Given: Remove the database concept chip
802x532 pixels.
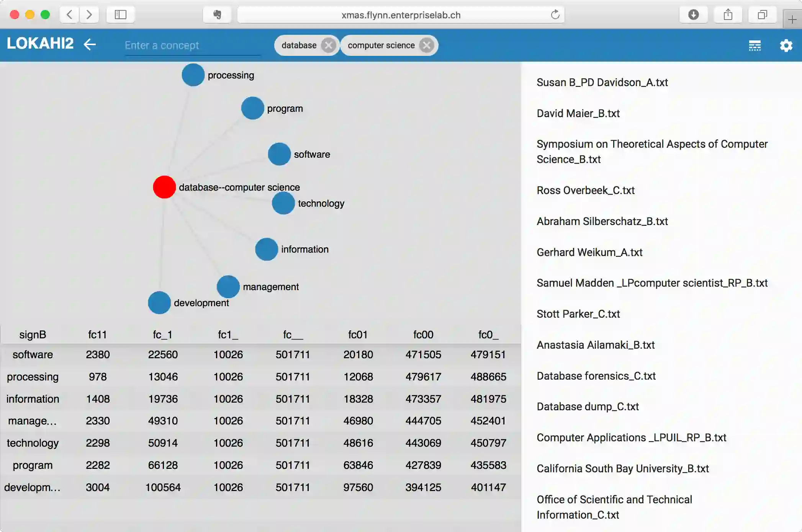Looking at the screenshot, I should [x=328, y=46].
